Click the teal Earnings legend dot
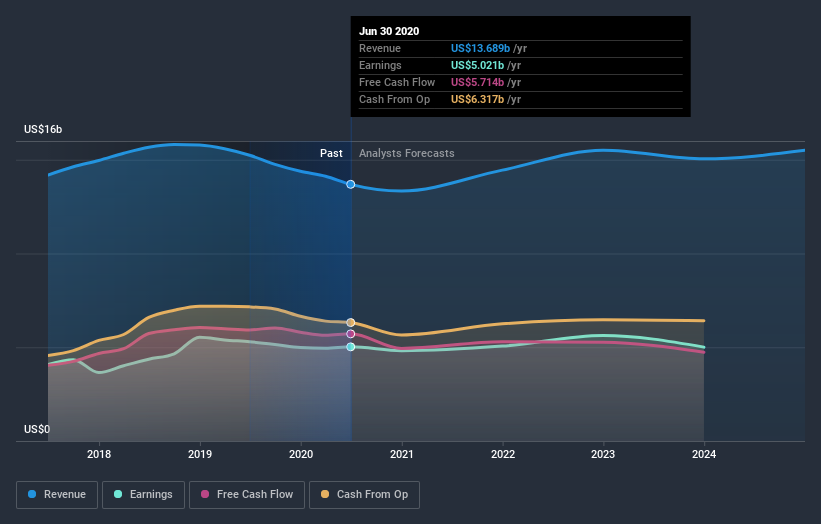Screen dimensions: 821x524 (118, 494)
